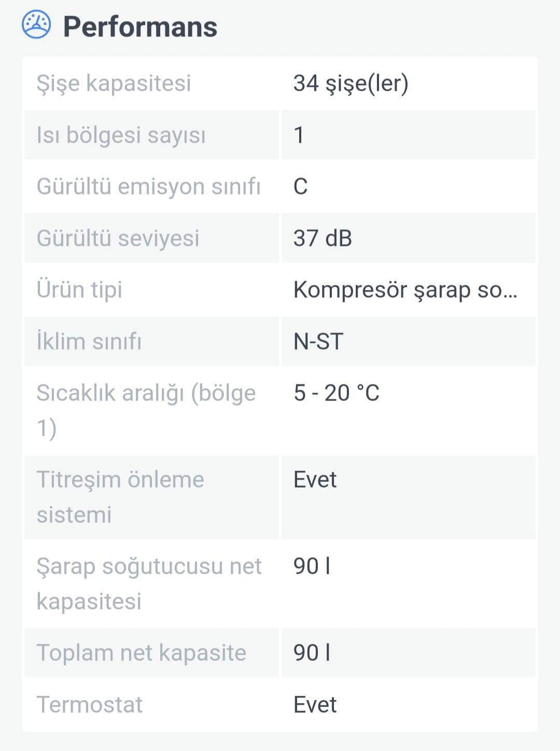
Task: Click the Toplam net kapasite label
Action: (x=141, y=653)
